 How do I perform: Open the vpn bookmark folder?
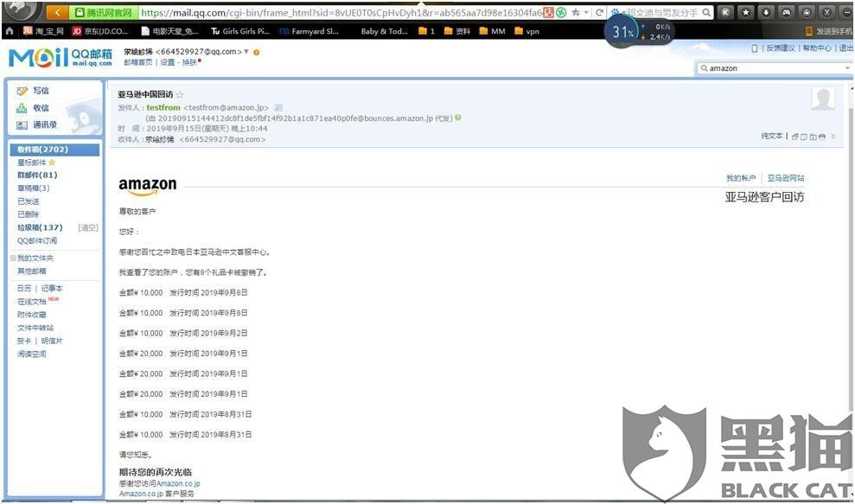tap(526, 32)
